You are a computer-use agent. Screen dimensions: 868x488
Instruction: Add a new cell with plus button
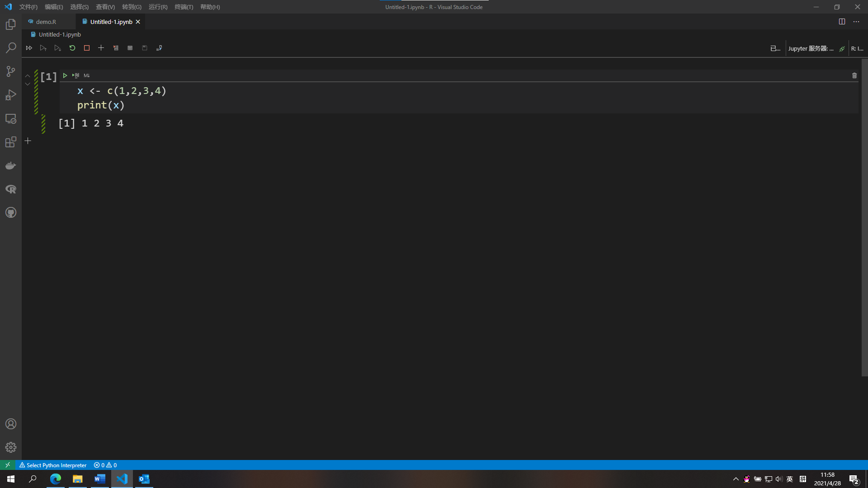click(x=101, y=48)
